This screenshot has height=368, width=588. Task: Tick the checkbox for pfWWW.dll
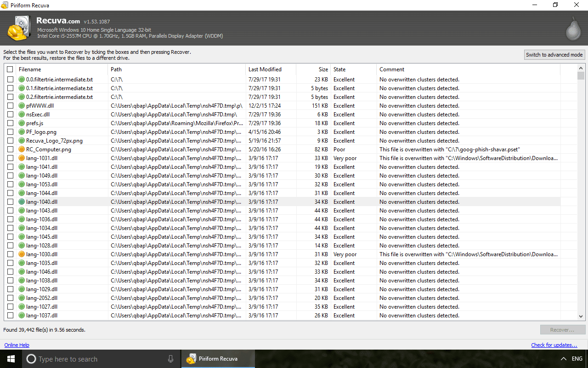click(x=10, y=106)
